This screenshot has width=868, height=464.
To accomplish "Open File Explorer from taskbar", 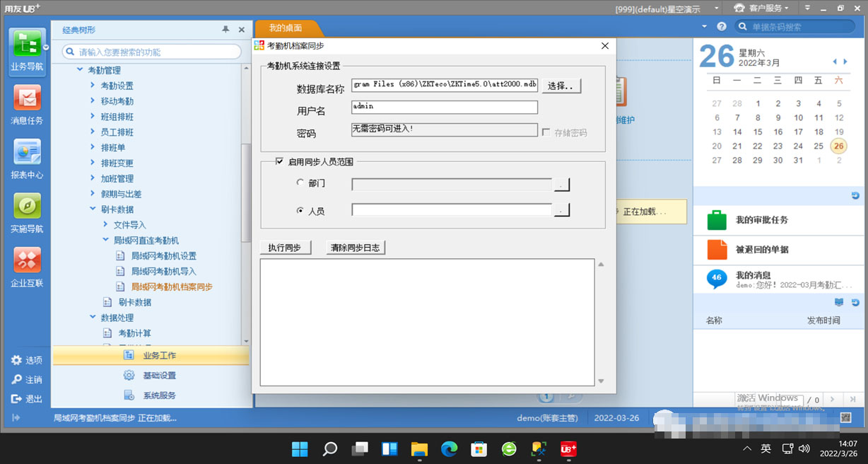I will [x=420, y=448].
